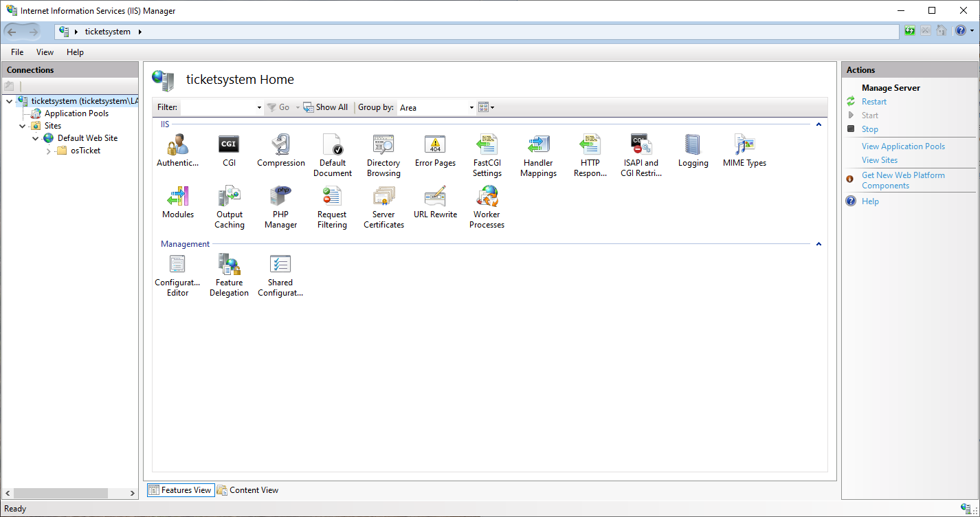Open URL Rewrite feature
Viewport: 980px width, 517px height.
(435, 203)
